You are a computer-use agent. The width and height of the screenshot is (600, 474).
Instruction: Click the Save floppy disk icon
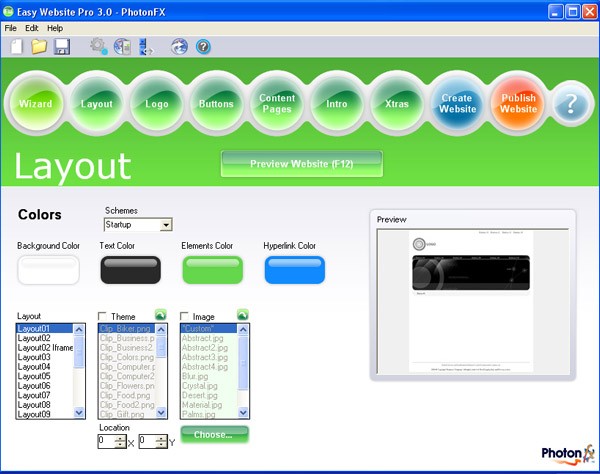[61, 46]
